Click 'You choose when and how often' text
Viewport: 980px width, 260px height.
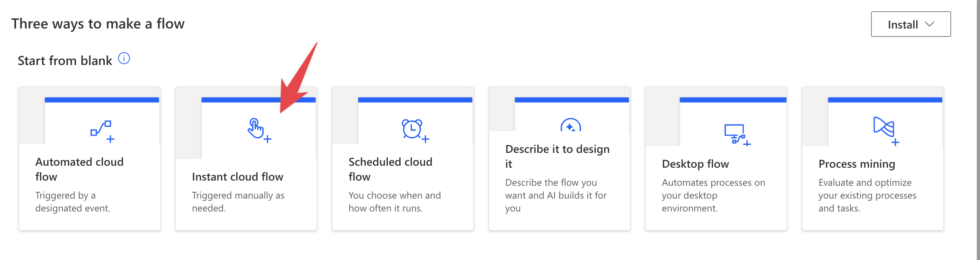pyautogui.click(x=394, y=201)
